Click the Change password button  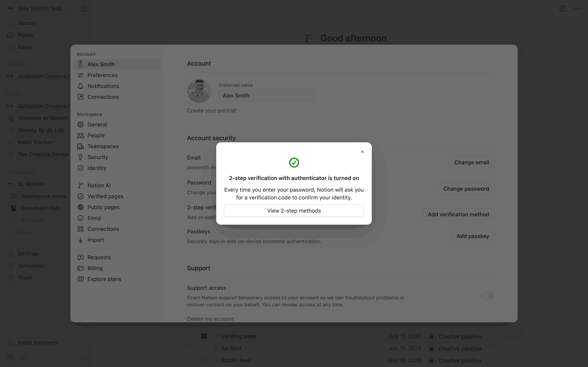[466, 189]
